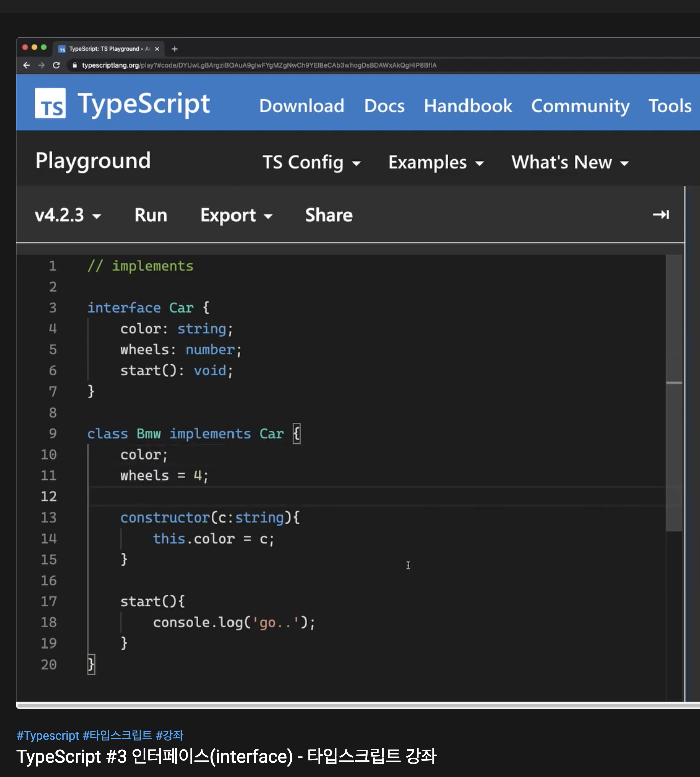
Task: Click "constructor(c:string){" on line 13
Action: click(210, 517)
